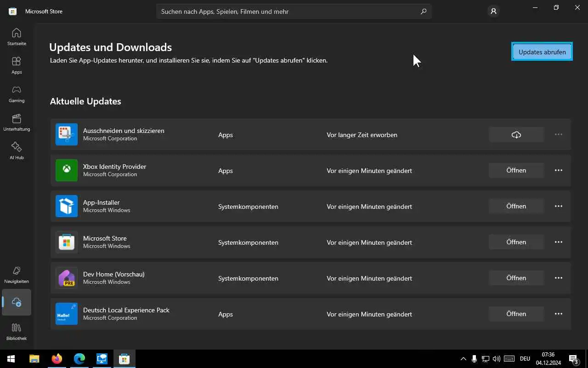The image size is (588, 368).
Task: Click the microphone tray icon
Action: 474,359
